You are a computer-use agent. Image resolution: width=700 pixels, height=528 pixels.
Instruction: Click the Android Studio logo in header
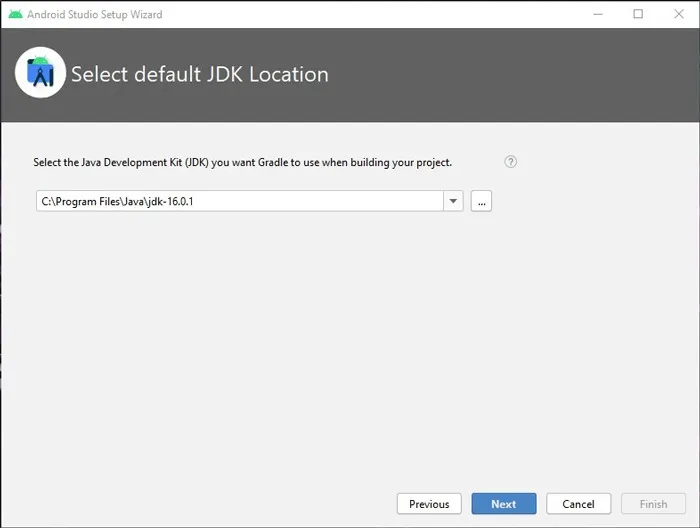coord(40,73)
